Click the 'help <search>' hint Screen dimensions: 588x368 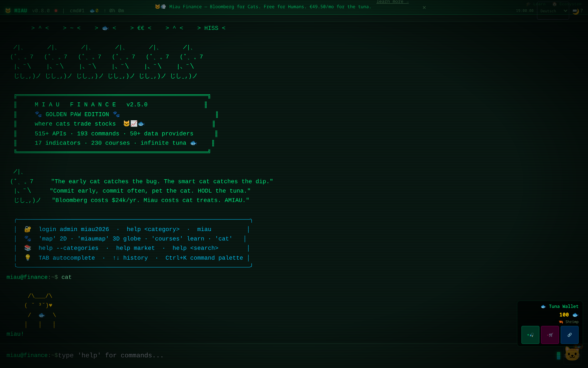195,248
